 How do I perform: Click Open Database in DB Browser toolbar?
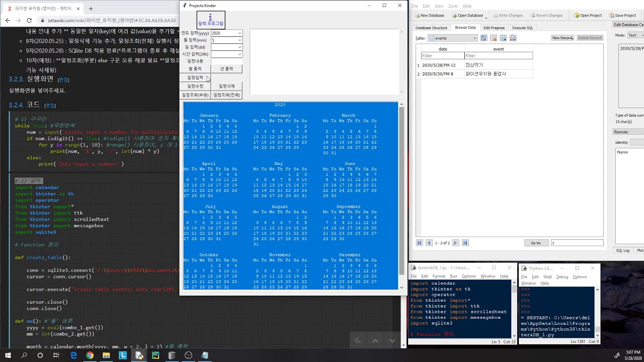467,16
